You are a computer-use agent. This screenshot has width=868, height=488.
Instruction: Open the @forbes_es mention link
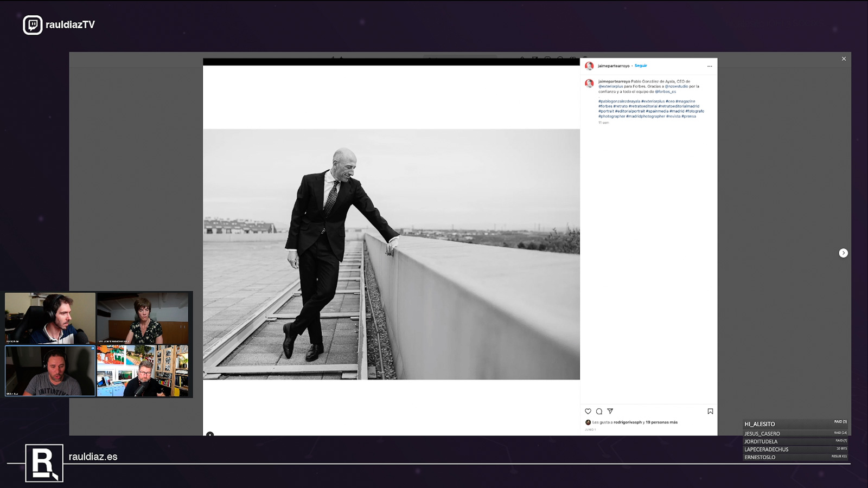pos(665,92)
